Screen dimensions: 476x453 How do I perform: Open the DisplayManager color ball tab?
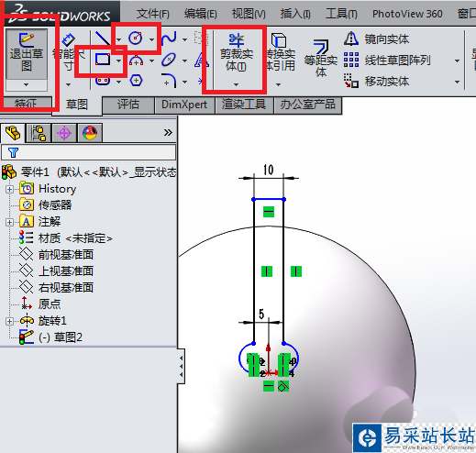(90, 133)
